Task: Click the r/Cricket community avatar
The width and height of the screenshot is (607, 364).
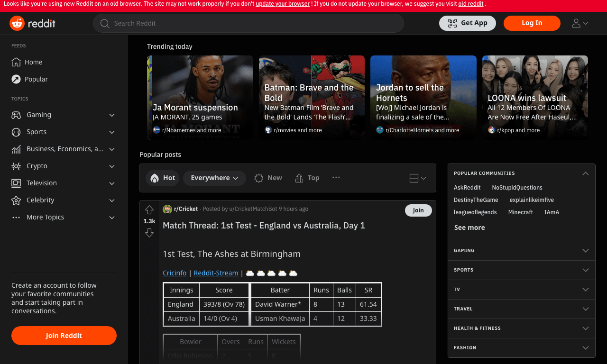Action: pyautogui.click(x=167, y=209)
